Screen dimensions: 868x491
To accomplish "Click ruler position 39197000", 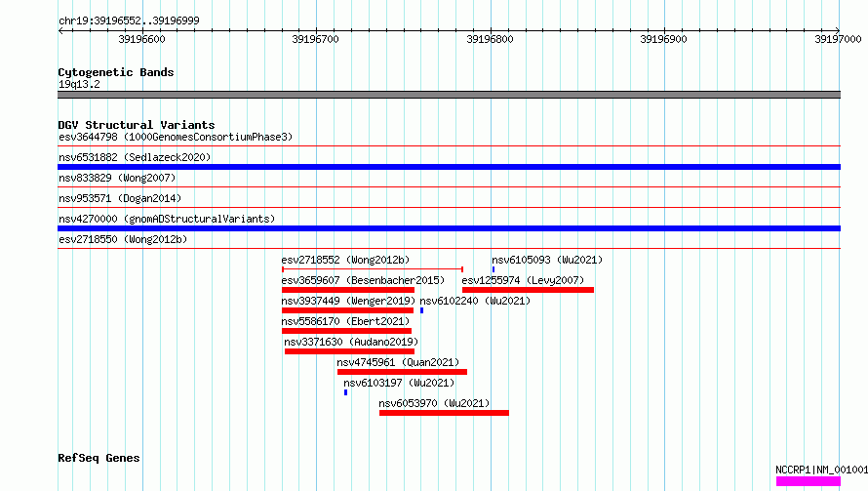I will point(838,39).
